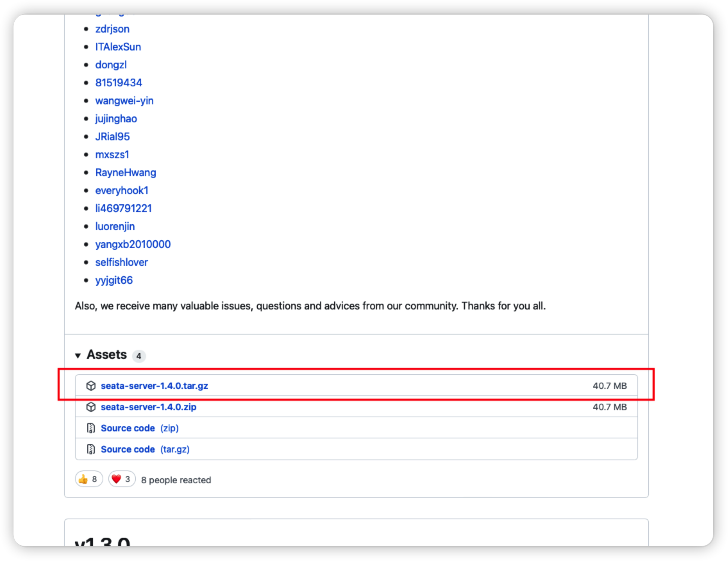Click file-zip icon beside Source code (zip)
Image resolution: width=728 pixels, height=561 pixels.
click(91, 428)
